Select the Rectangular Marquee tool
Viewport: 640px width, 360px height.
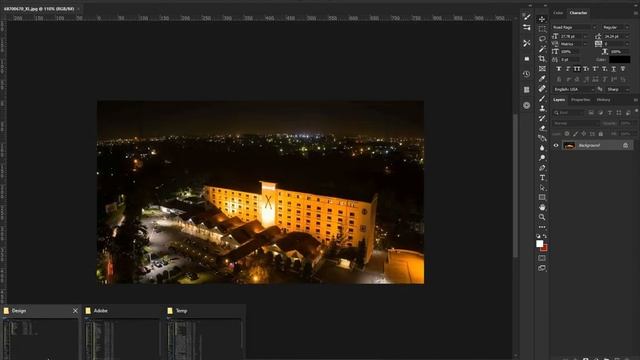542,29
